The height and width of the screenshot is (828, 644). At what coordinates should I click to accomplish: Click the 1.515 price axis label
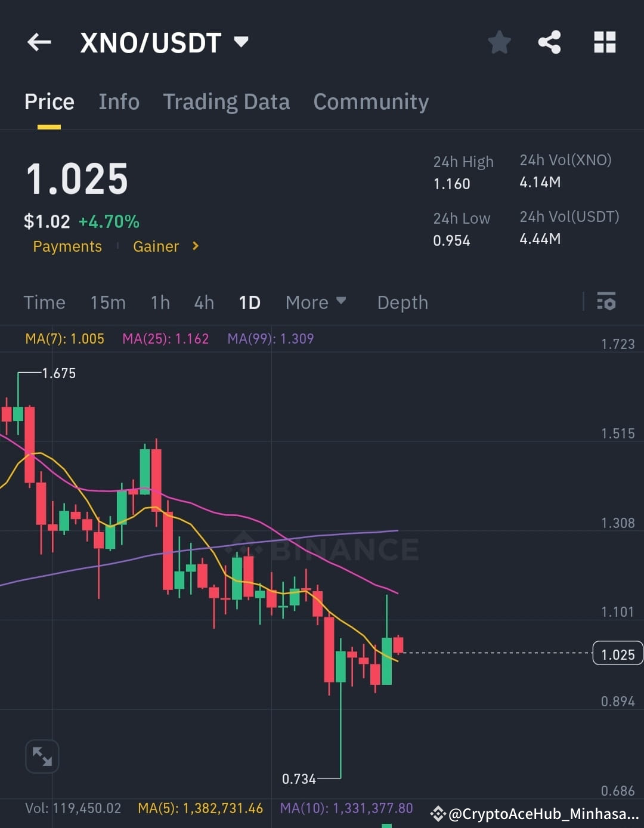click(x=618, y=434)
